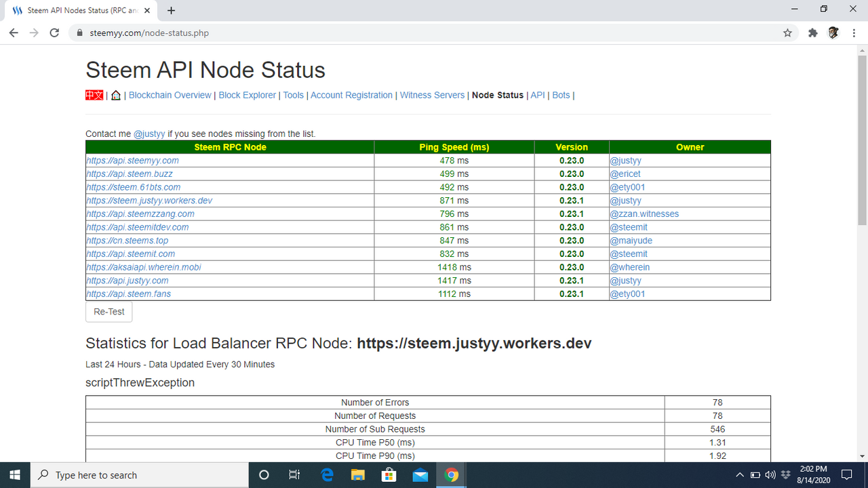This screenshot has width=868, height=488.
Task: Open Account Registration page
Action: click(x=351, y=95)
